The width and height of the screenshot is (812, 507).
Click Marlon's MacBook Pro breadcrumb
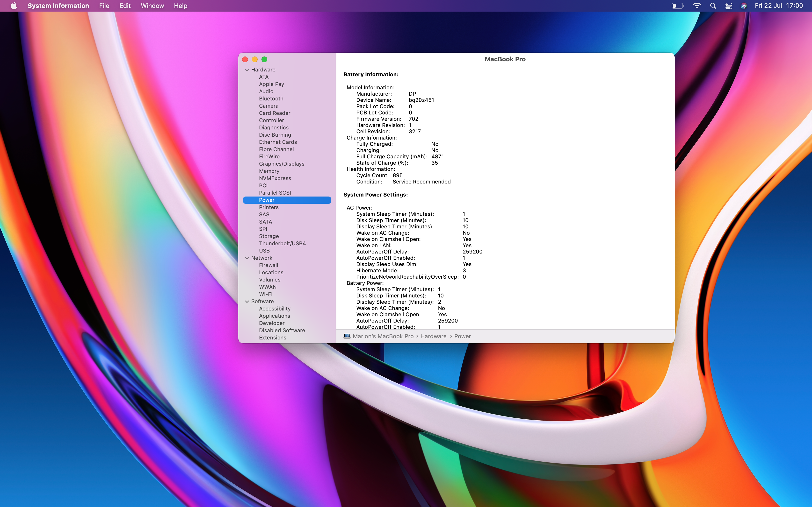coord(383,336)
